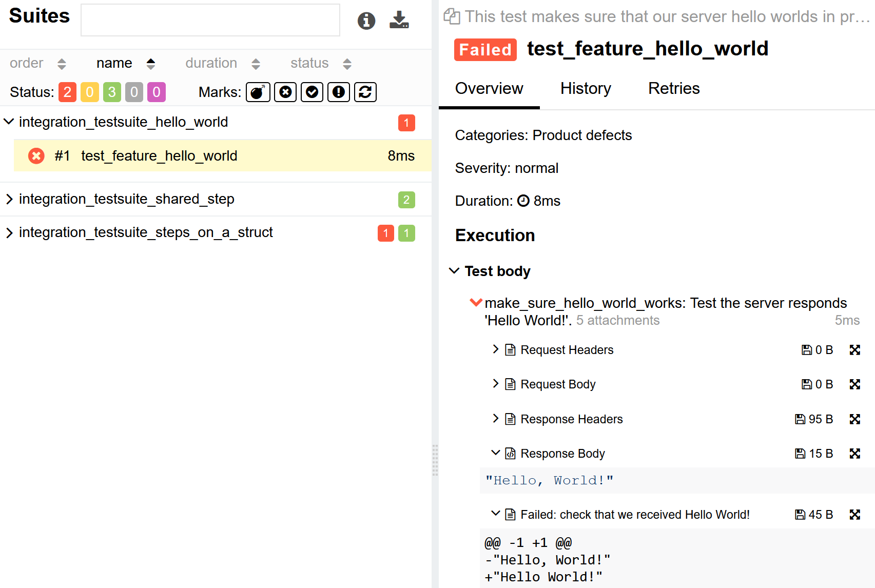Click the 5 attachments text
This screenshot has height=588, width=875.
[x=618, y=320]
